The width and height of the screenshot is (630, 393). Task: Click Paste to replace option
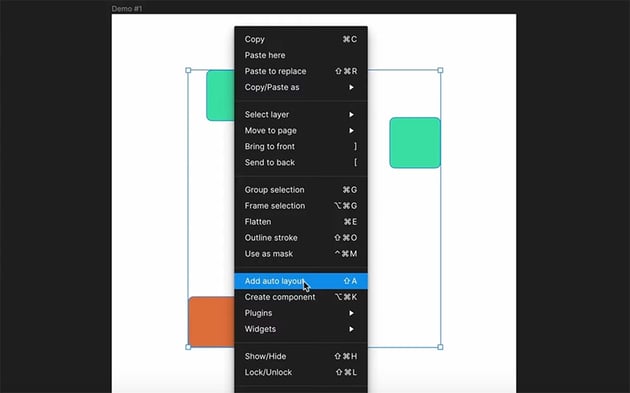pyautogui.click(x=301, y=71)
